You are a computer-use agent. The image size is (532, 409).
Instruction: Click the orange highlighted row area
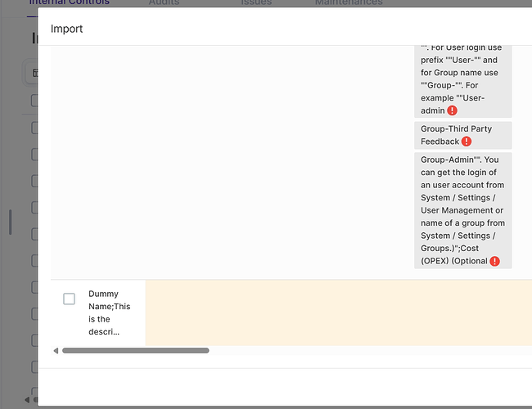(336, 312)
